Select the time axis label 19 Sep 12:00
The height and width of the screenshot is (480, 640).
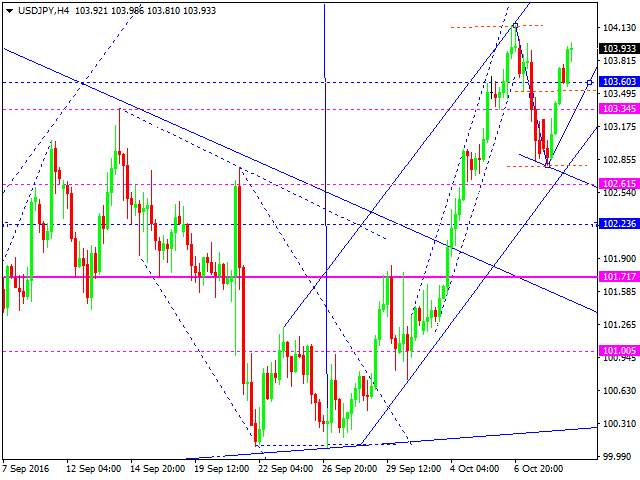[222, 469]
